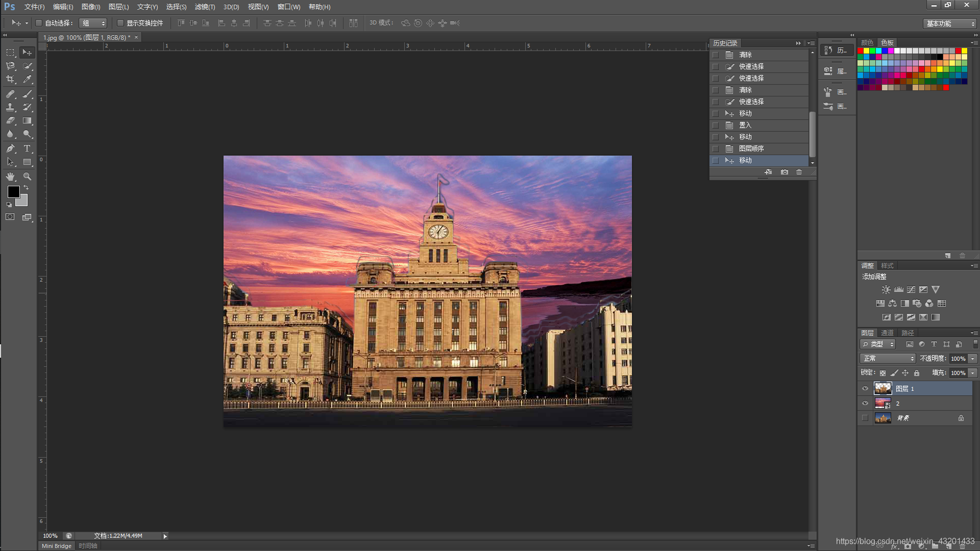Image resolution: width=980 pixels, height=551 pixels.
Task: Click the Clone Stamp tool
Action: click(x=10, y=107)
